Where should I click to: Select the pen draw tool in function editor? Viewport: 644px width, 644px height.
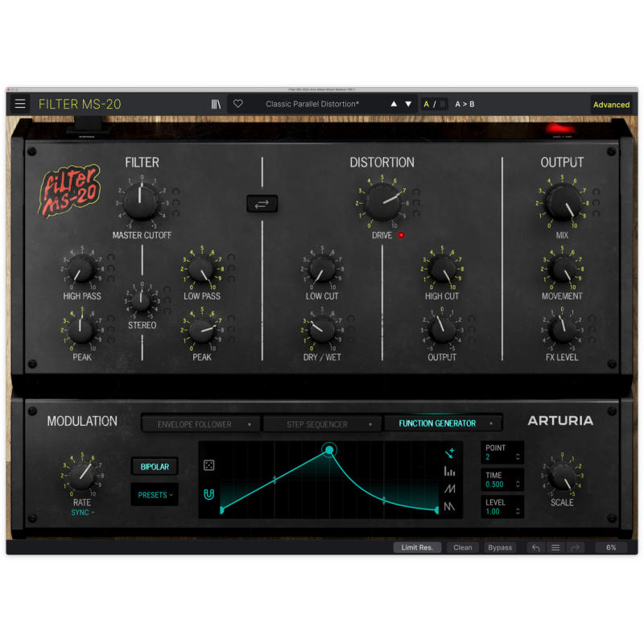pos(449,452)
